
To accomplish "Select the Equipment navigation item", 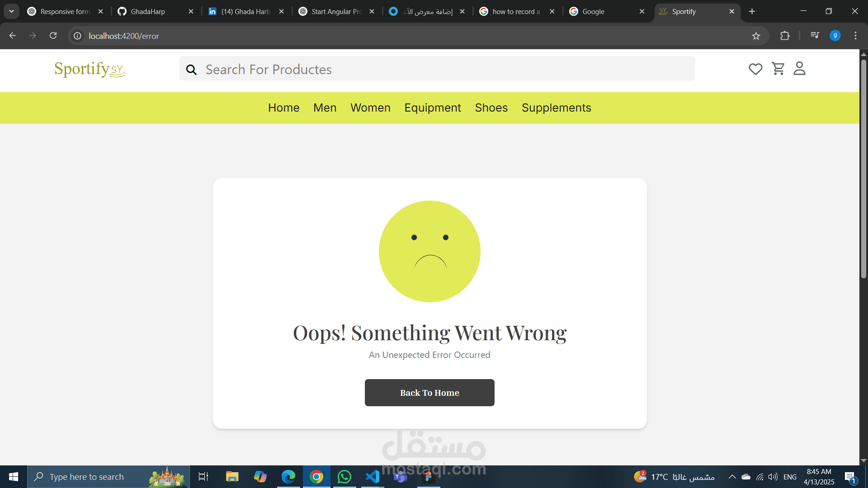I will 432,108.
